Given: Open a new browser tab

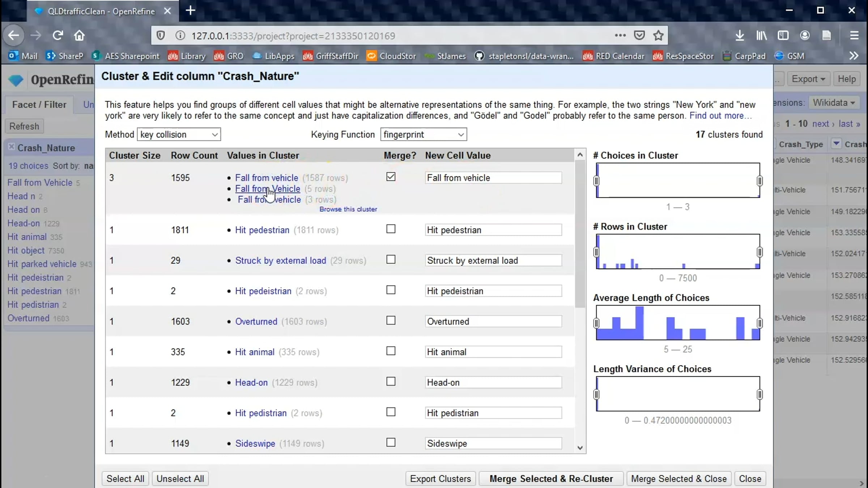Looking at the screenshot, I should pos(191,11).
